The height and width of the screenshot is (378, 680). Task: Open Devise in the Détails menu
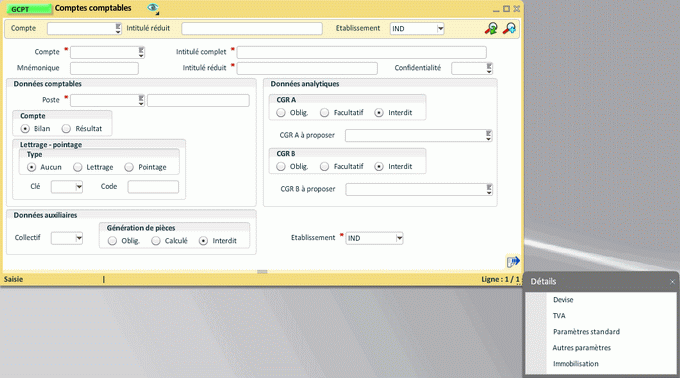coord(563,300)
